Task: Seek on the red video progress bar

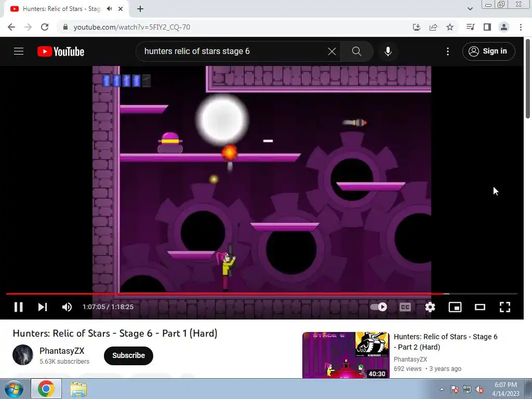Action: coord(262,294)
